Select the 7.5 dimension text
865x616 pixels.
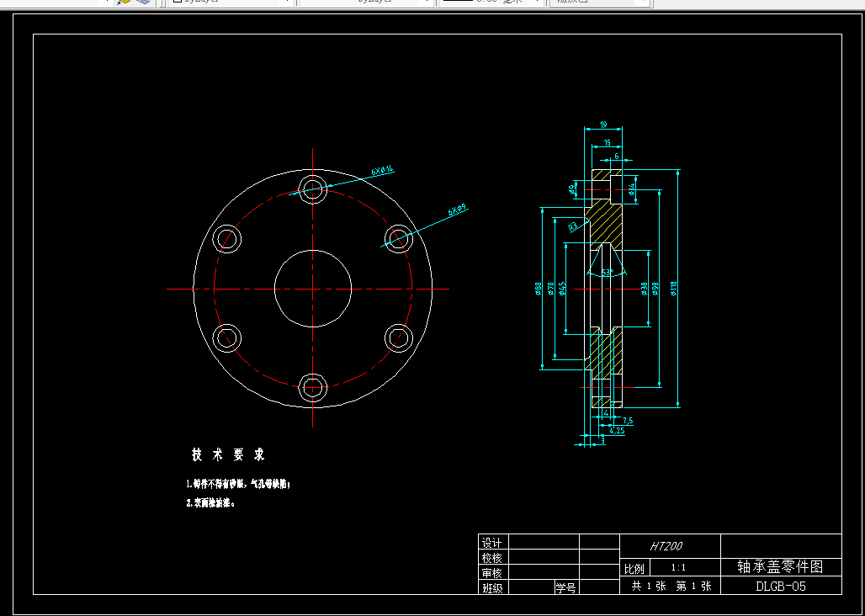[x=628, y=421]
